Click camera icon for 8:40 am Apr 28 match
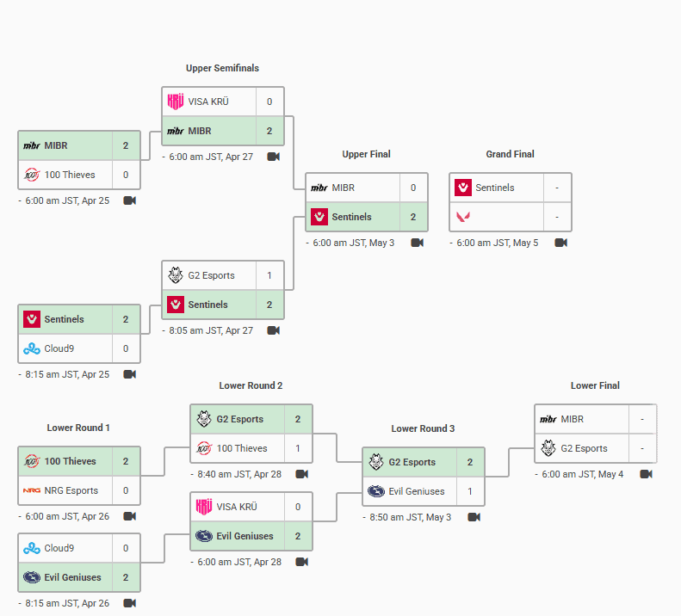Screen dimensions: 681x616 301,474
